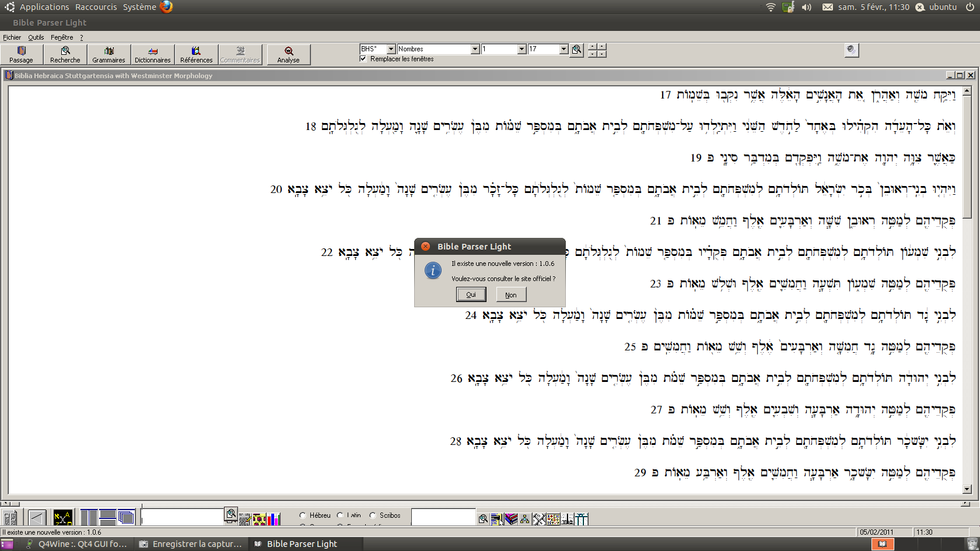Click the upper-right stepper arrow by lookup icon
The height and width of the screenshot is (551, 980).
601,47
